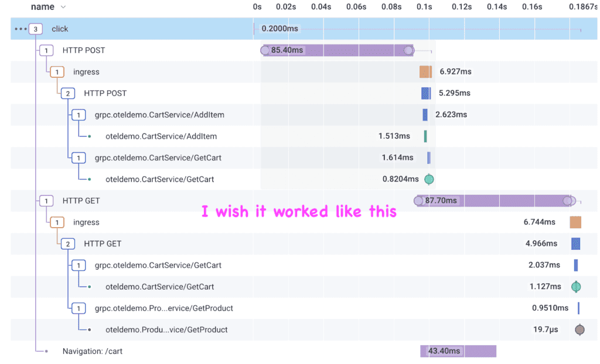This screenshot has width=600, height=364.
Task: Click the teal span event circle at 0.8204ms
Action: click(x=429, y=179)
